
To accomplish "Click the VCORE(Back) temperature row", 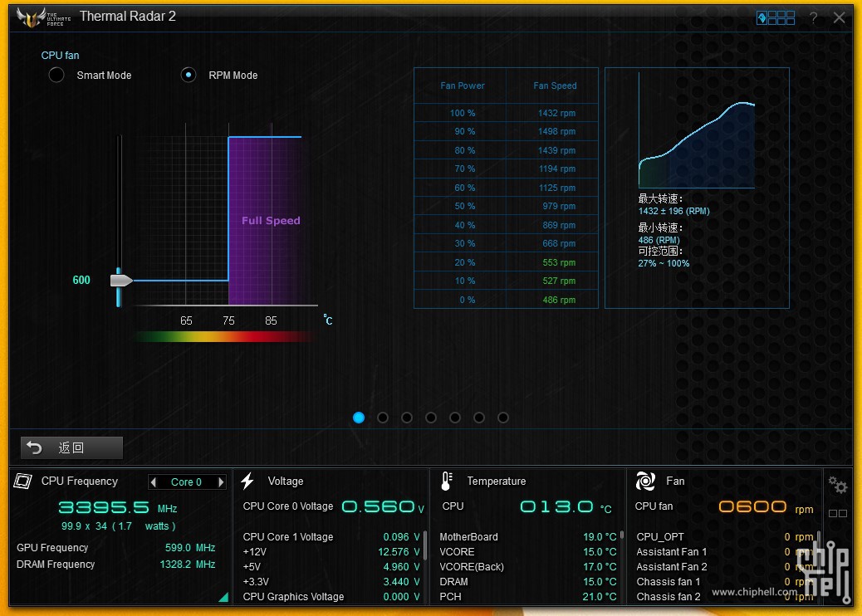I will [528, 566].
